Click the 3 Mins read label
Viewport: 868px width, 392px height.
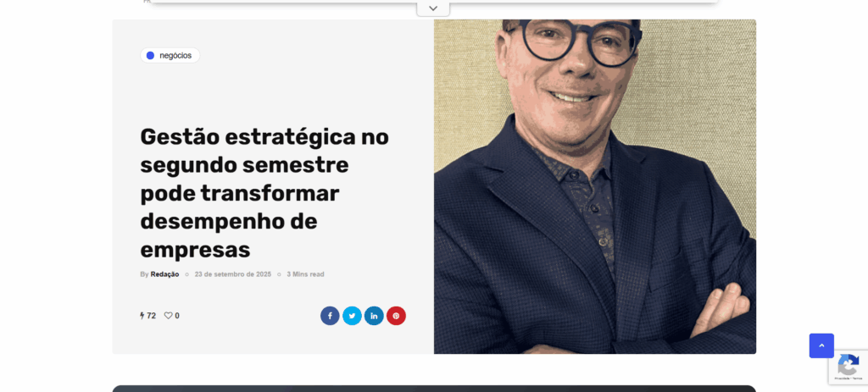click(305, 274)
